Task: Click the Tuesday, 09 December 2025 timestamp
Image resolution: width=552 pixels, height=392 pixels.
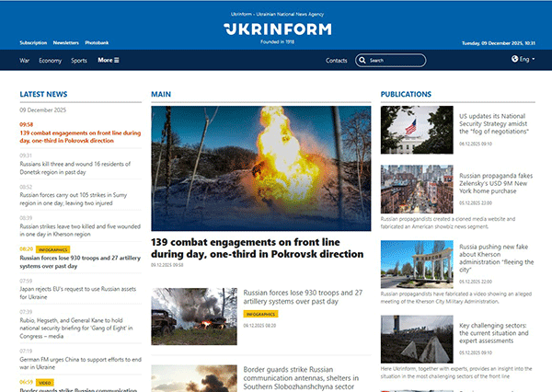Action: (499, 43)
